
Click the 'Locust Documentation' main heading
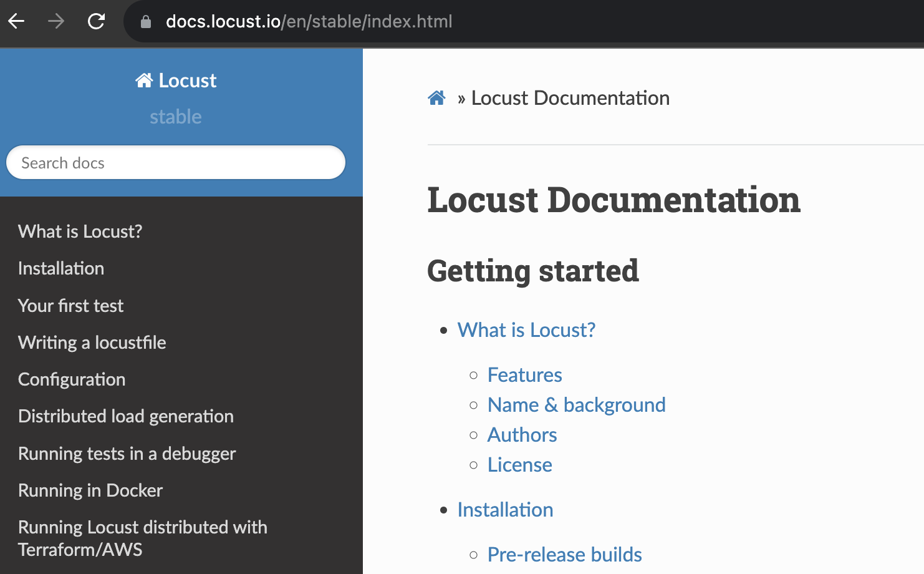(x=614, y=200)
